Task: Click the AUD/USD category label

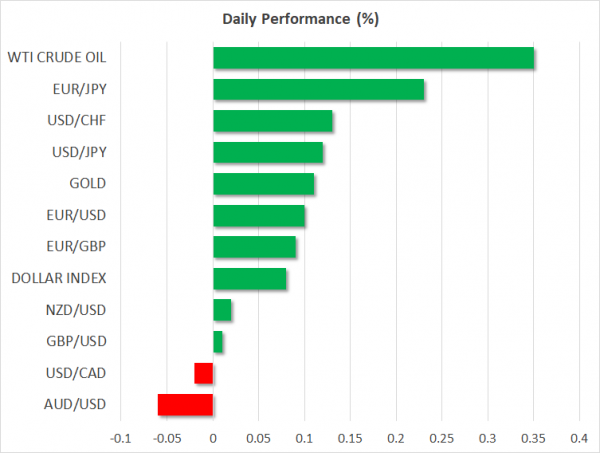Action: 78,405
